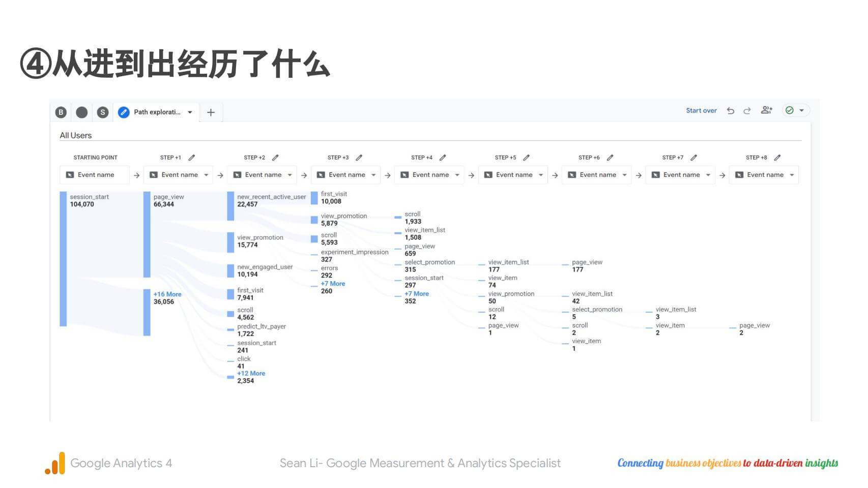This screenshot has width=868, height=488.
Task: Open the share exploration people icon
Action: (x=766, y=110)
